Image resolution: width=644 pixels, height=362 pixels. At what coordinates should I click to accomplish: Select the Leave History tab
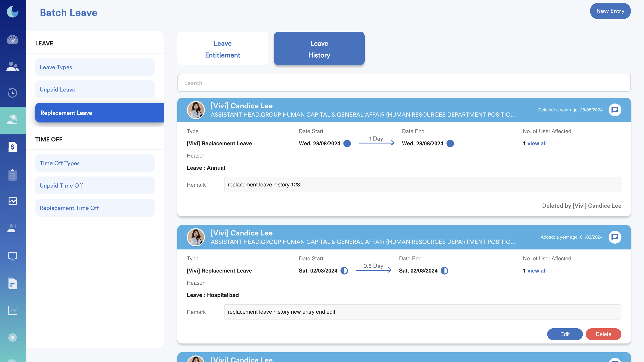[x=319, y=49]
